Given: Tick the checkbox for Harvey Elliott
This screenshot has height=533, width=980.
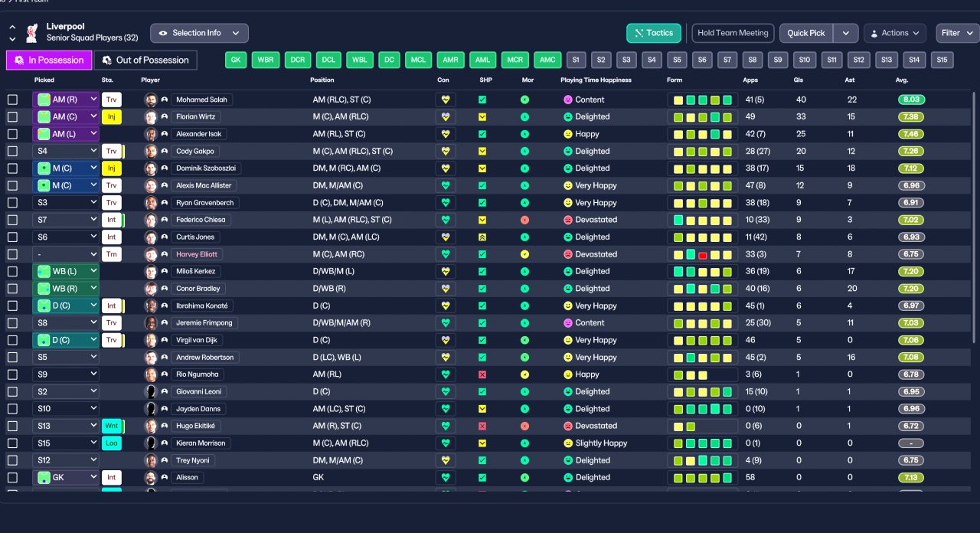Looking at the screenshot, I should tap(12, 254).
